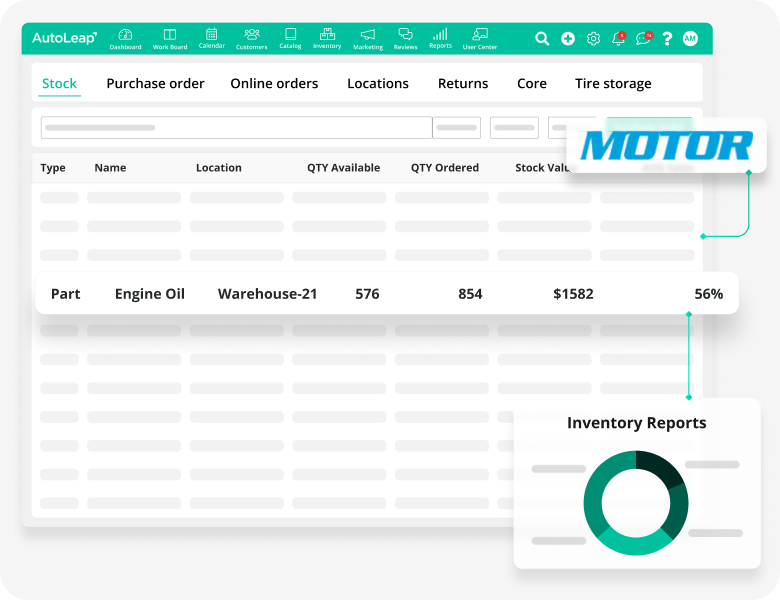The image size is (780, 600).
Task: Open the Returns tab
Action: click(x=463, y=83)
